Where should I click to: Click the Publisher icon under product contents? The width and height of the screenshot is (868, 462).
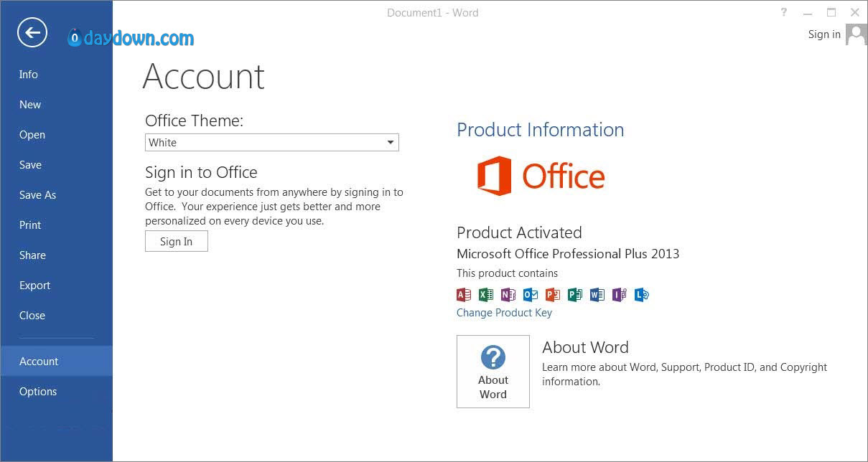(x=575, y=294)
